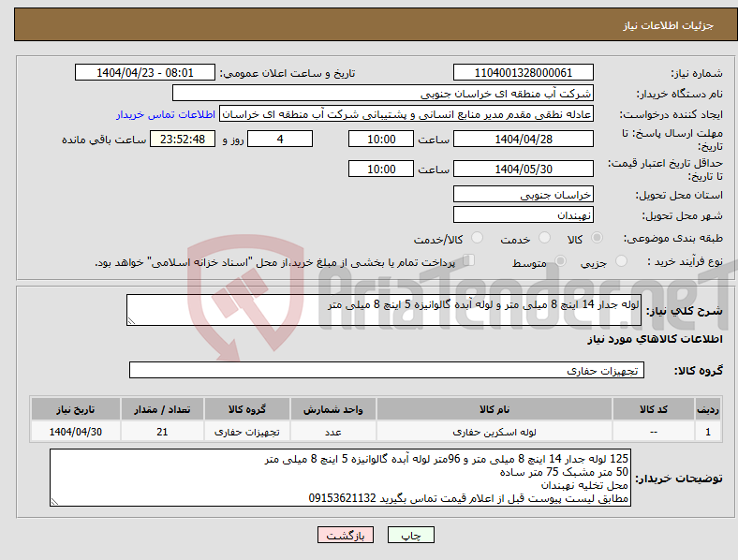The width and height of the screenshot is (738, 560).
Task: Click the تعداد / مقدار column header
Action: (162, 409)
